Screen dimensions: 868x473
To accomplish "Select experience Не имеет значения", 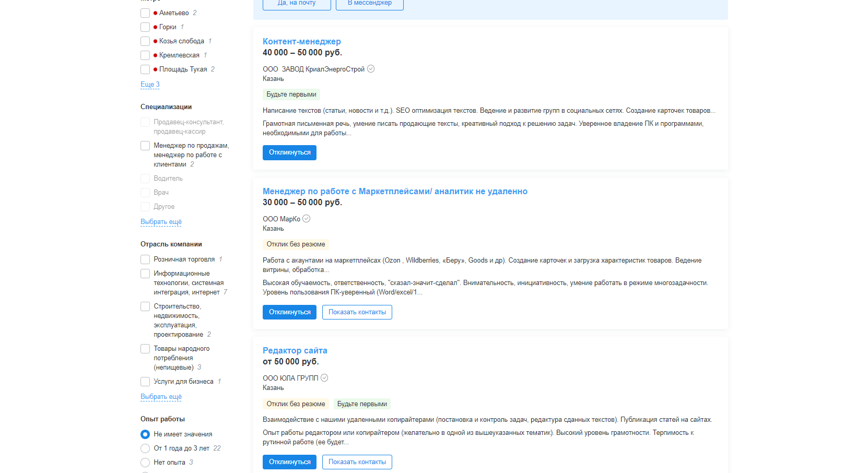I will (x=145, y=434).
